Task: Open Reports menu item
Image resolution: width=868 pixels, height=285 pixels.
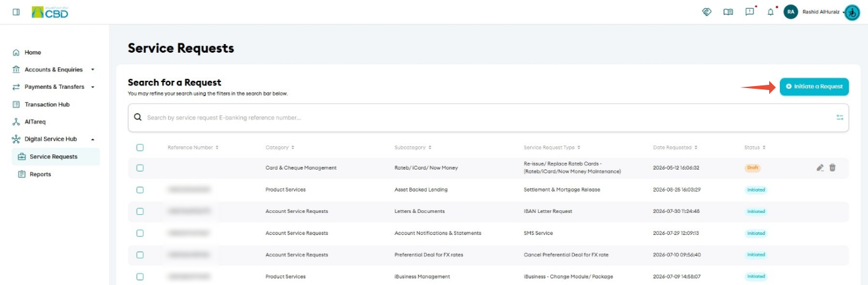Action: click(x=40, y=174)
